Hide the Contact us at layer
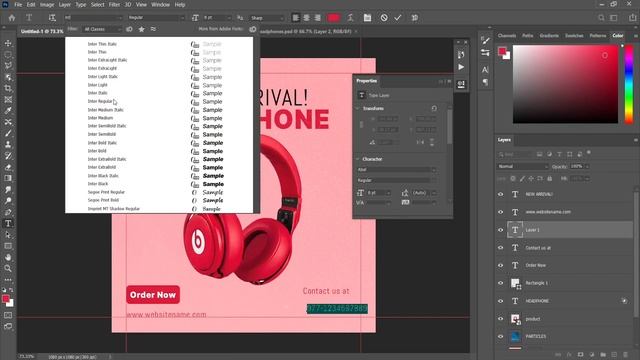This screenshot has height=360, width=640. tap(501, 248)
